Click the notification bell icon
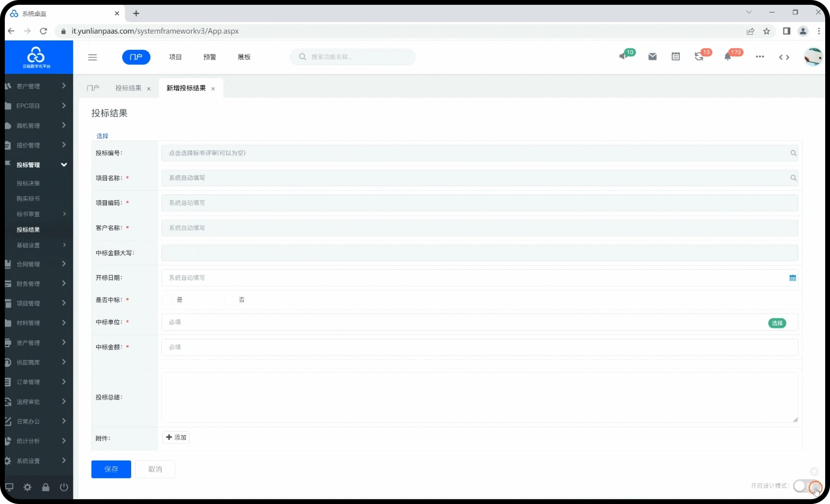Image resolution: width=830 pixels, height=504 pixels. click(728, 57)
